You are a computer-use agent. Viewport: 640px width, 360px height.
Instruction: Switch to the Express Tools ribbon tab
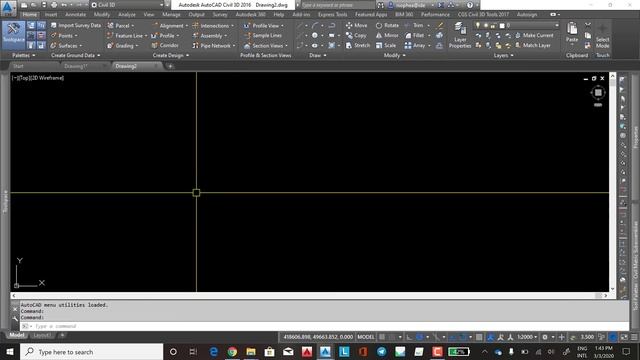click(x=332, y=15)
